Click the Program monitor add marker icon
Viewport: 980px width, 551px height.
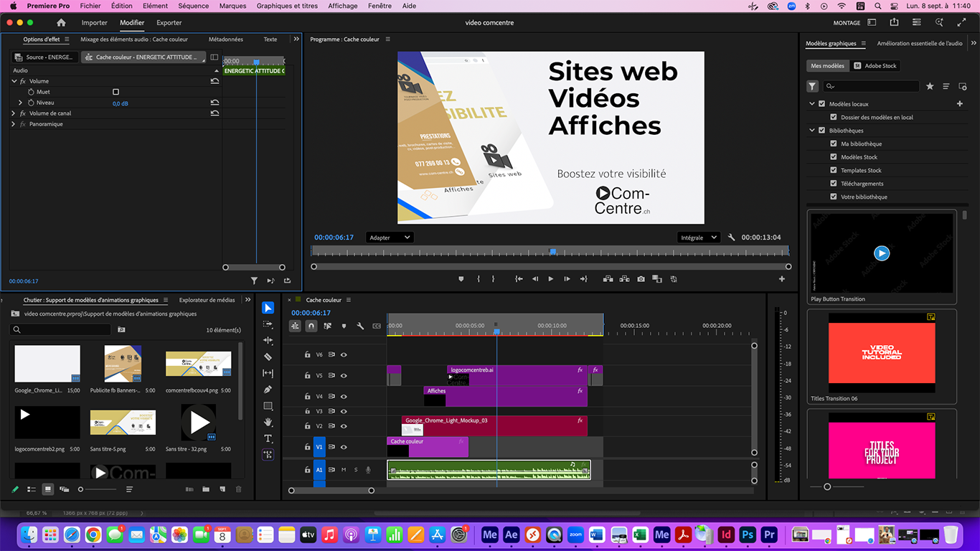[x=461, y=279]
